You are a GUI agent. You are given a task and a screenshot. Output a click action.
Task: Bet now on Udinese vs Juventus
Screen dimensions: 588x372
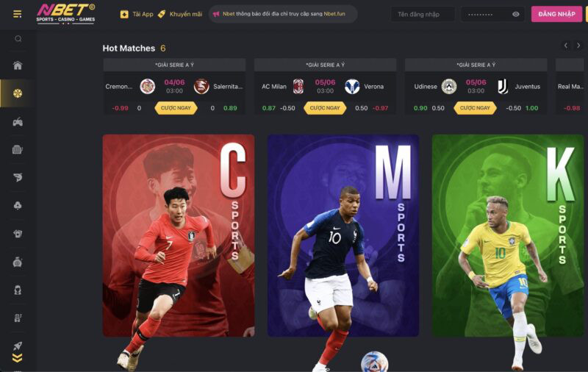475,108
